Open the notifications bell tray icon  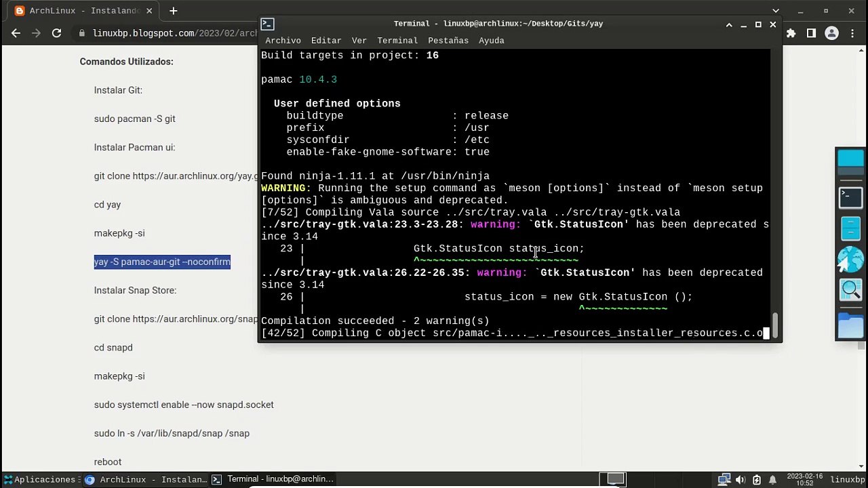772,479
